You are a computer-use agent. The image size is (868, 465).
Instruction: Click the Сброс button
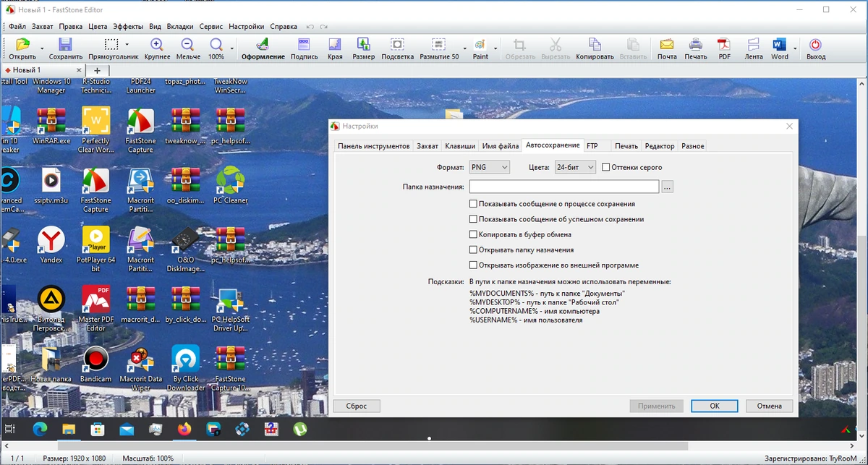coord(357,406)
